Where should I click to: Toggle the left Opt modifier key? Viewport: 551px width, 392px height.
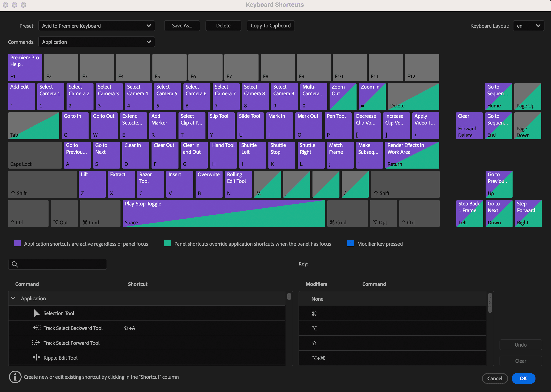64,213
